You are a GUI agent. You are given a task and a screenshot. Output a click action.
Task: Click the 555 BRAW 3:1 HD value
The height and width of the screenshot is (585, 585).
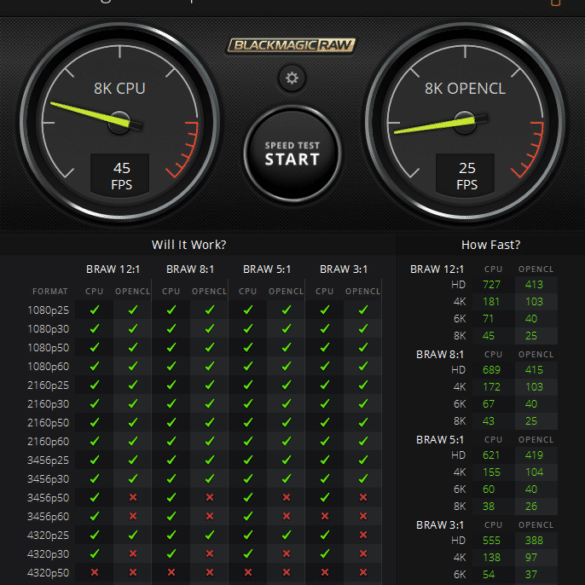(491, 540)
